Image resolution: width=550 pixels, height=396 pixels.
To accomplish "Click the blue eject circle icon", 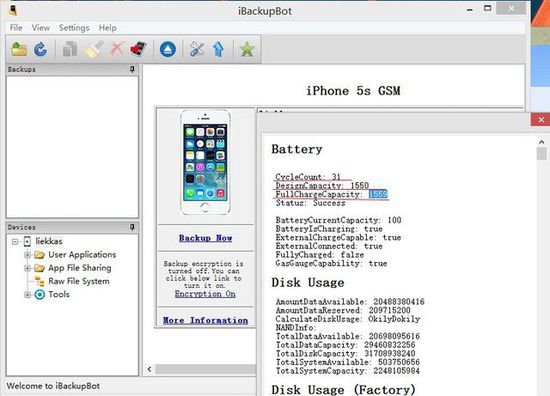I will pyautogui.click(x=168, y=49).
